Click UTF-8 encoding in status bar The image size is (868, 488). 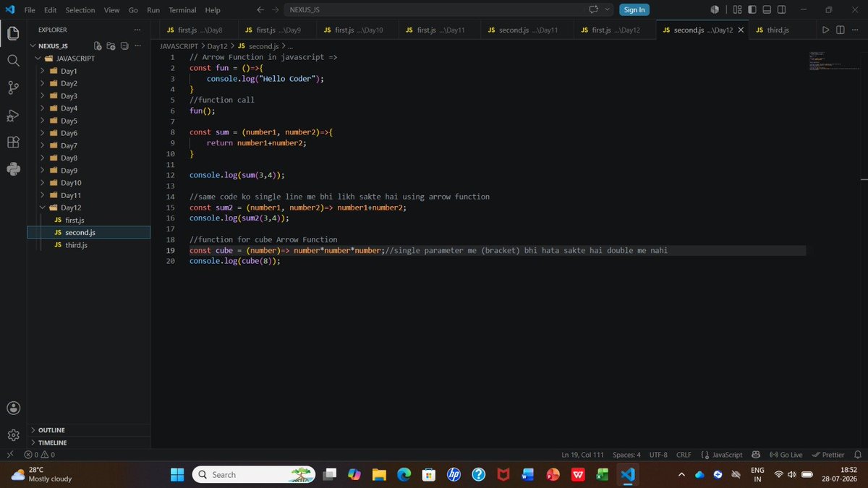[658, 455]
